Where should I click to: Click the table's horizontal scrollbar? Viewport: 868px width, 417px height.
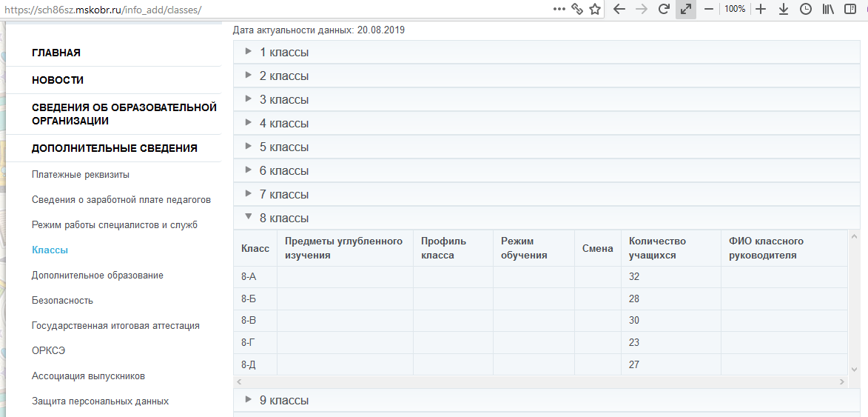(x=541, y=381)
